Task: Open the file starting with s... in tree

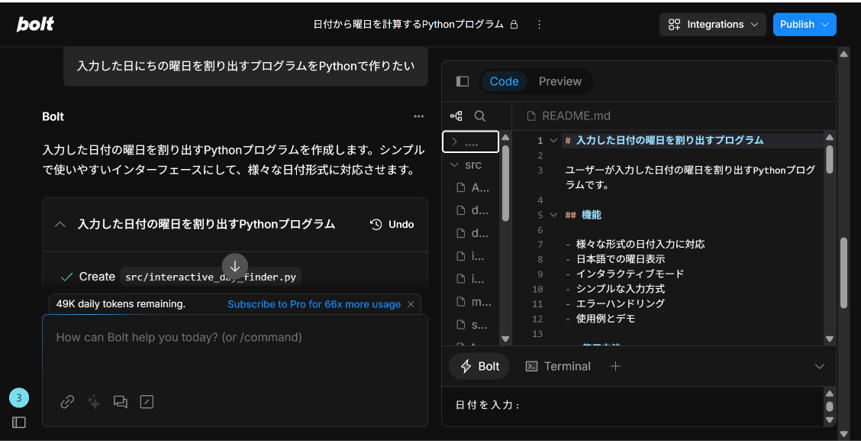Action: point(472,325)
